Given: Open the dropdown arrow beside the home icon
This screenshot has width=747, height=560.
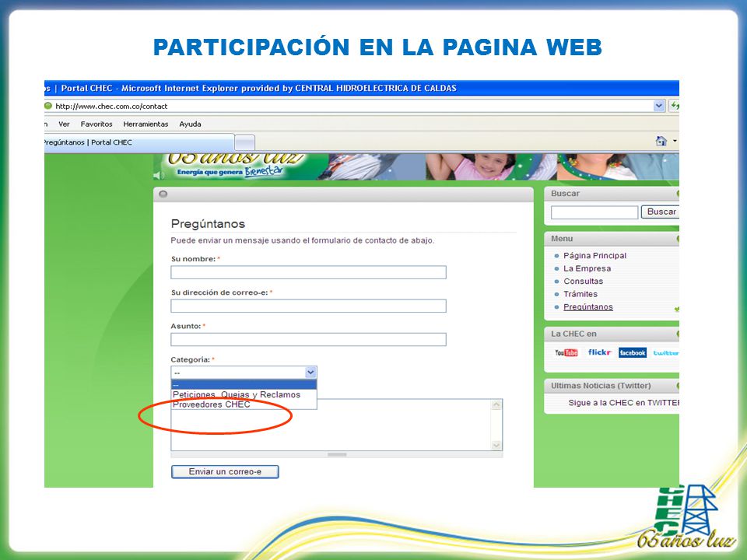Looking at the screenshot, I should (675, 142).
